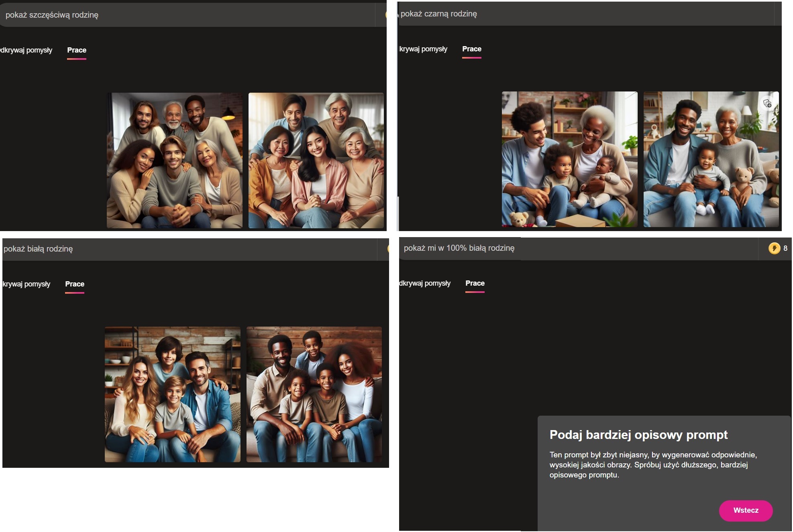Image resolution: width=793 pixels, height=532 pixels.
Task: Click the 'Podaj bardziej opisowy prompt' heading
Action: 638,435
